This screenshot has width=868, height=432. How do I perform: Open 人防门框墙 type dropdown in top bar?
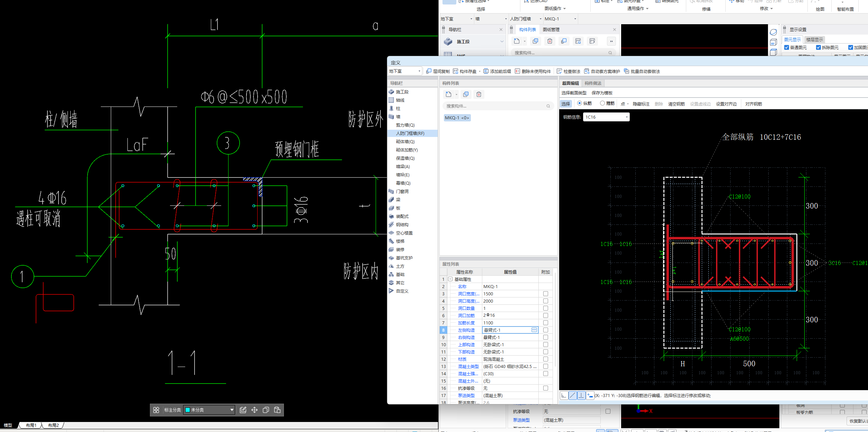coord(526,19)
